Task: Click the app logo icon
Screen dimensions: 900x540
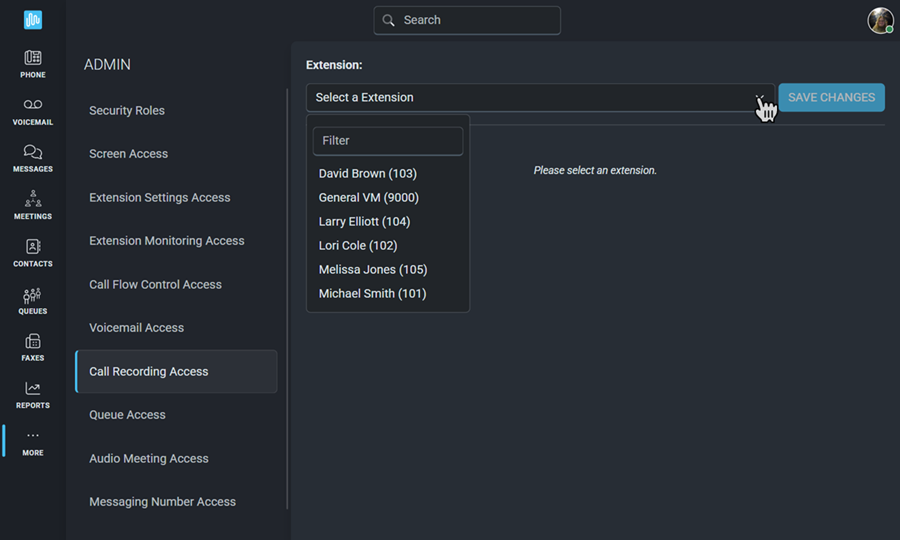Action: 33,20
